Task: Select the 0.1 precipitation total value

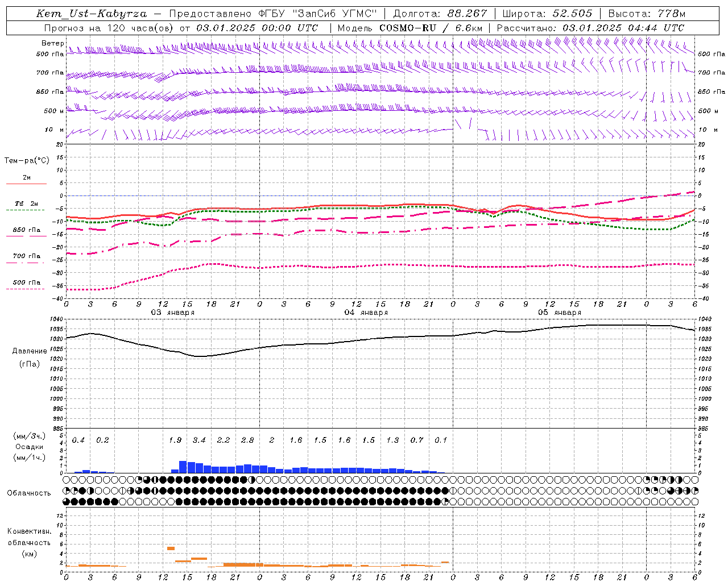Action: (x=441, y=440)
